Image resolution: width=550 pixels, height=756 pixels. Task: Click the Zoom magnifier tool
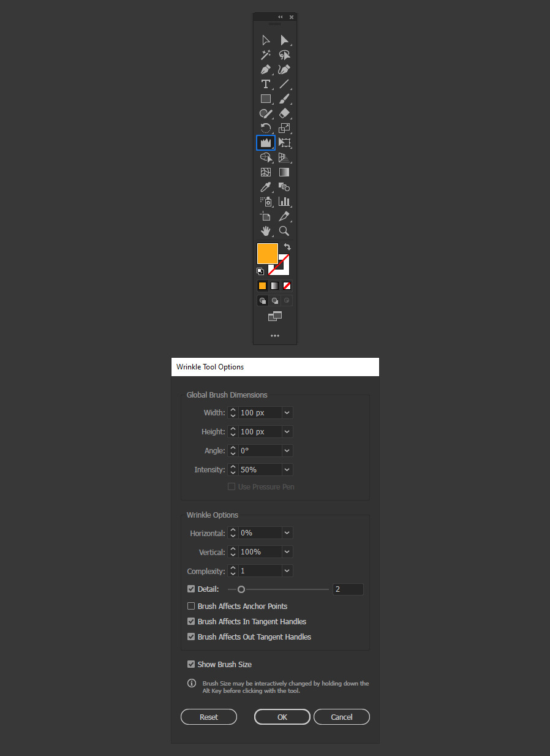(284, 231)
